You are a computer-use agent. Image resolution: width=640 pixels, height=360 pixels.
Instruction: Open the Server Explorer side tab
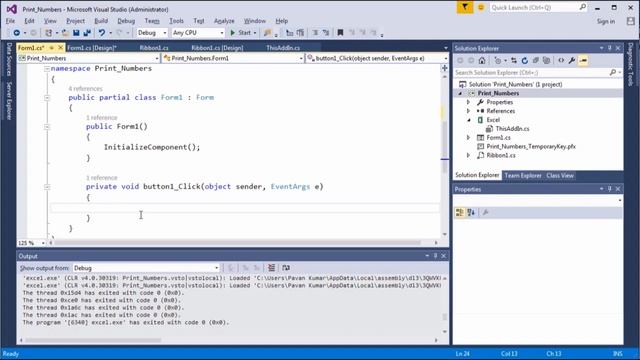9,101
